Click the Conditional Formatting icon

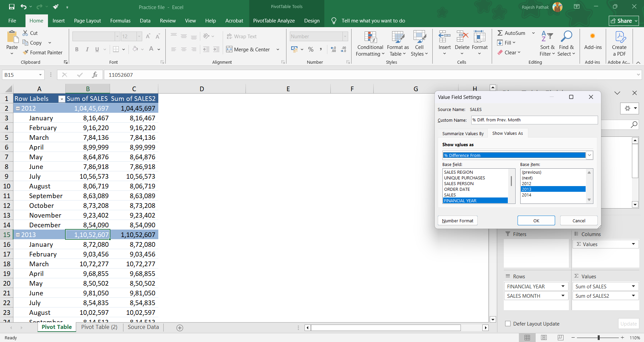(x=370, y=37)
